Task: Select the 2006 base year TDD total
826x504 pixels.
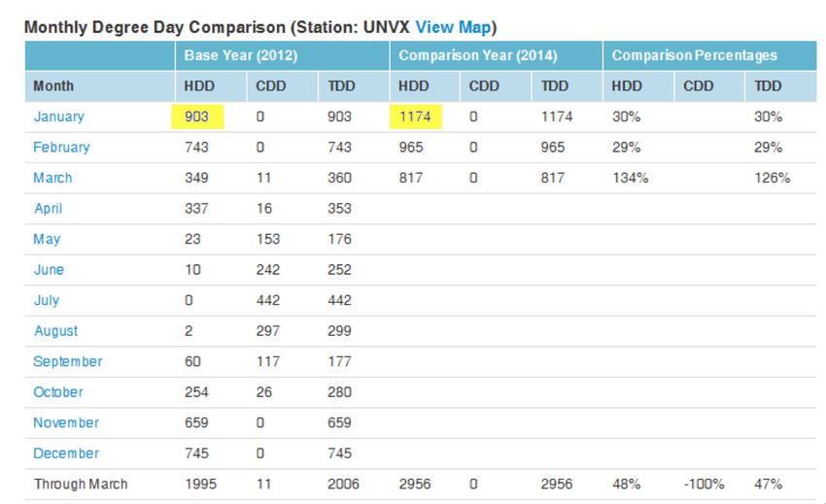Action: [x=343, y=484]
